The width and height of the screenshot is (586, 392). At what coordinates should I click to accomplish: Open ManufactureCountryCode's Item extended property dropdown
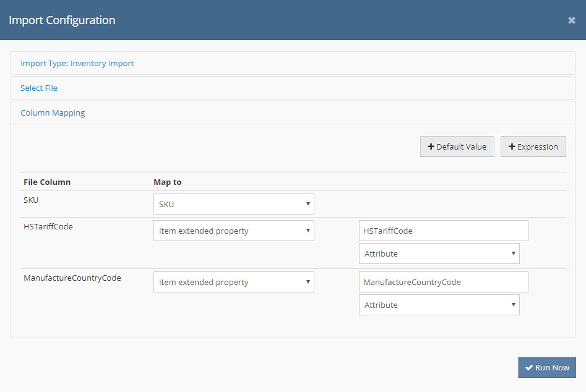click(x=233, y=282)
